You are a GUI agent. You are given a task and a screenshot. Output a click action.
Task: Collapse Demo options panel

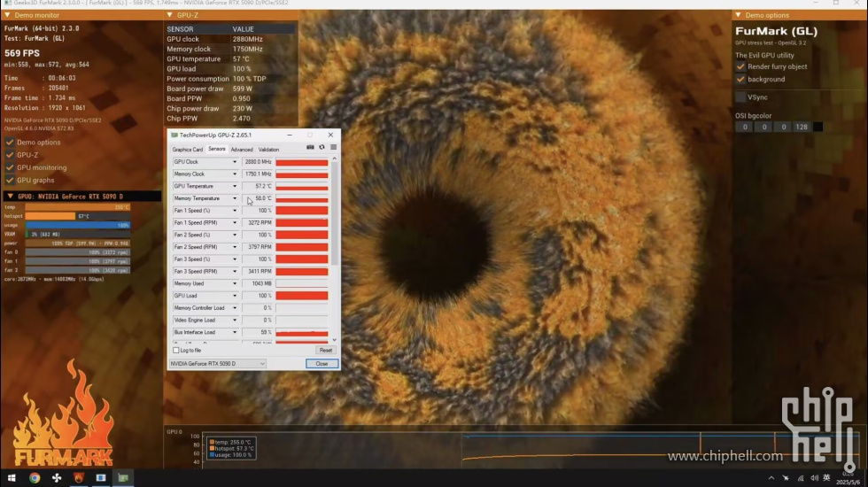coord(738,15)
